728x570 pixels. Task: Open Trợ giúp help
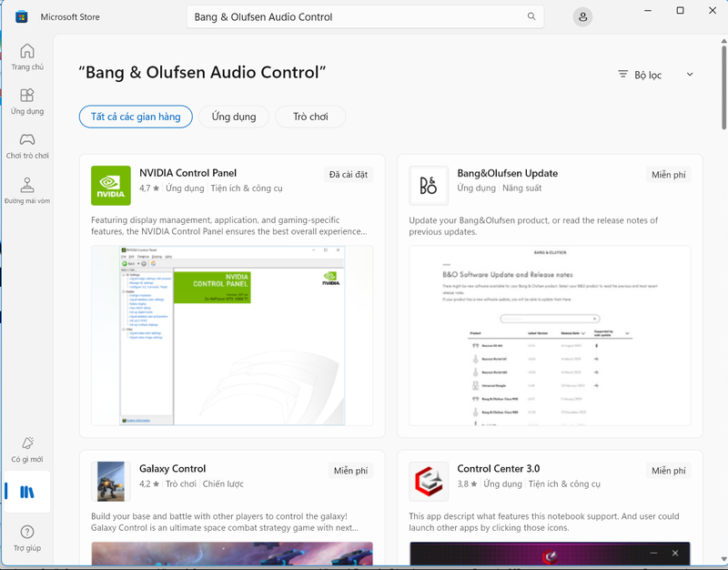(27, 538)
